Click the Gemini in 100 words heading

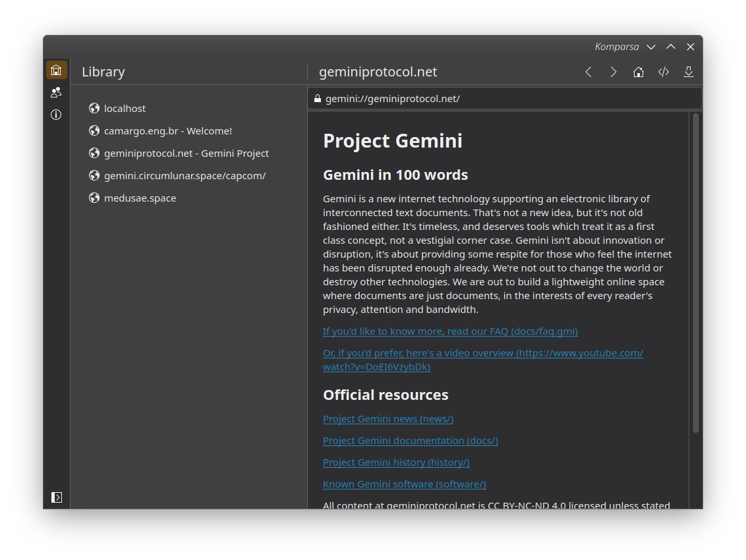click(x=395, y=175)
